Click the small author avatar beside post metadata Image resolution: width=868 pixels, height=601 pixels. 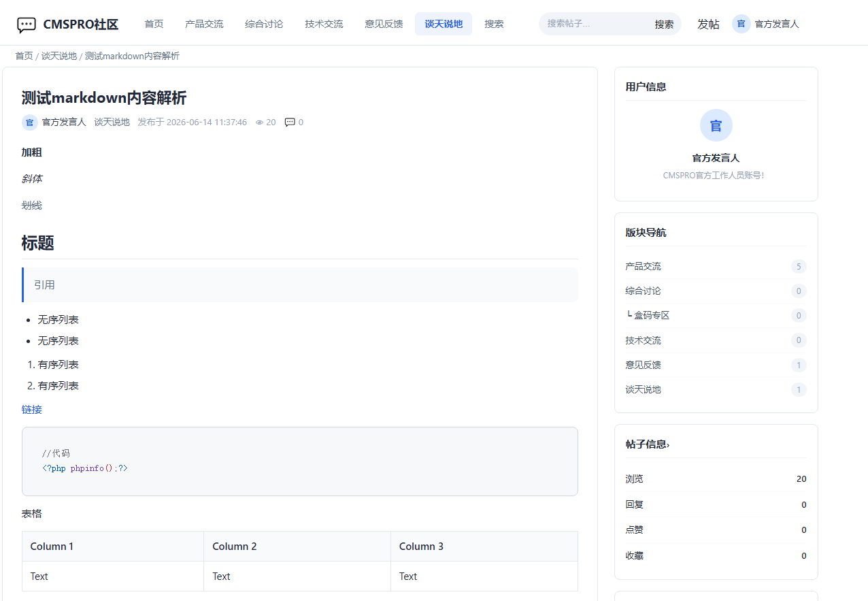tap(29, 123)
